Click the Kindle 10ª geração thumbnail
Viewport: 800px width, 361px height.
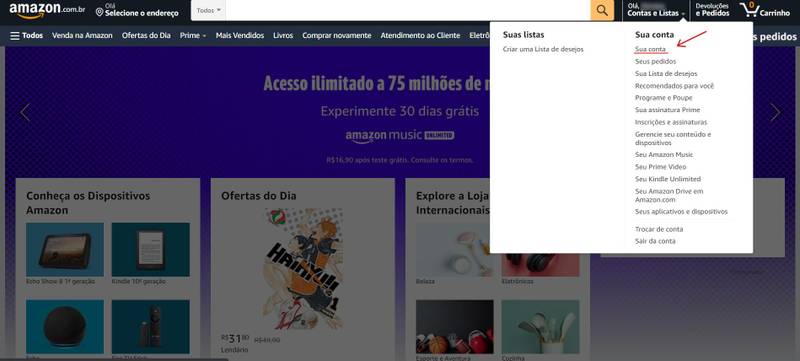151,249
